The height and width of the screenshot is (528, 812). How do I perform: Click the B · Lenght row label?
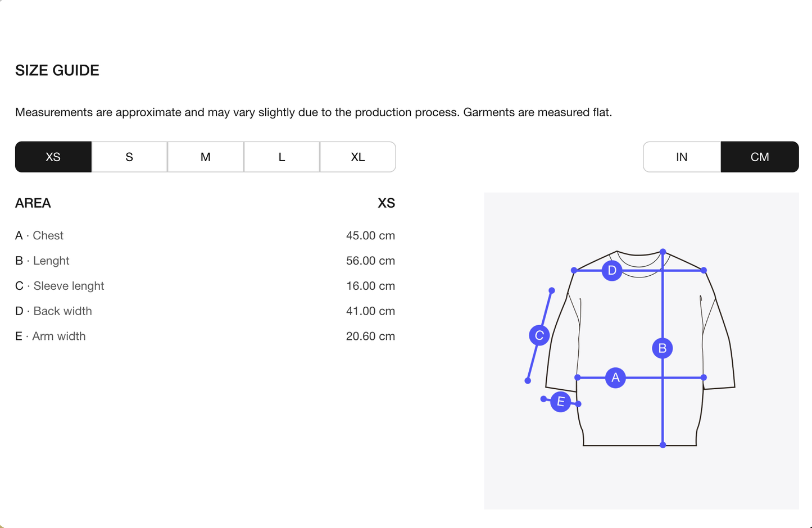(x=42, y=261)
